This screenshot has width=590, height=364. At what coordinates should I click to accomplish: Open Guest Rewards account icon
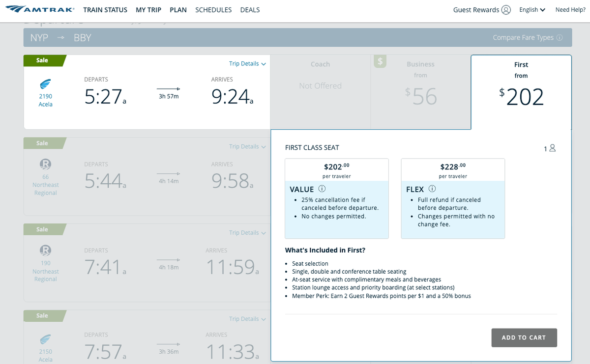(507, 9)
